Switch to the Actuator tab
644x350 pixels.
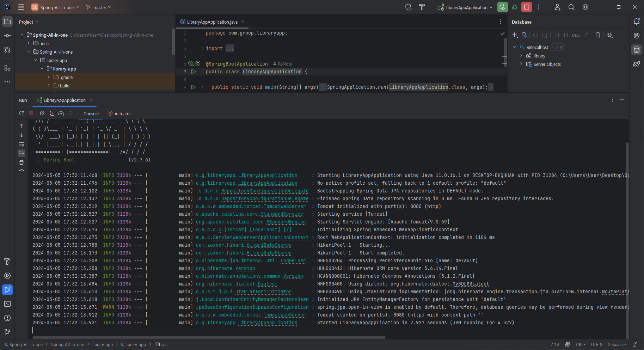[x=119, y=113]
